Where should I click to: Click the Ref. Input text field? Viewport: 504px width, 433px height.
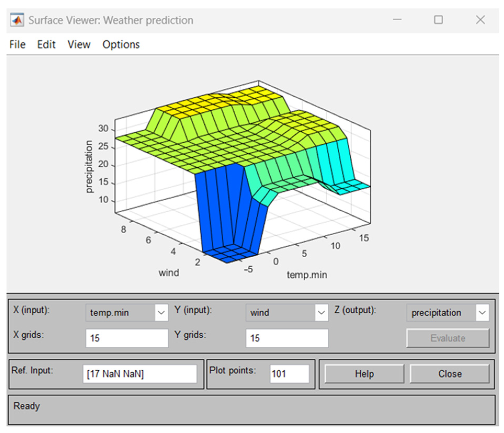140,374
